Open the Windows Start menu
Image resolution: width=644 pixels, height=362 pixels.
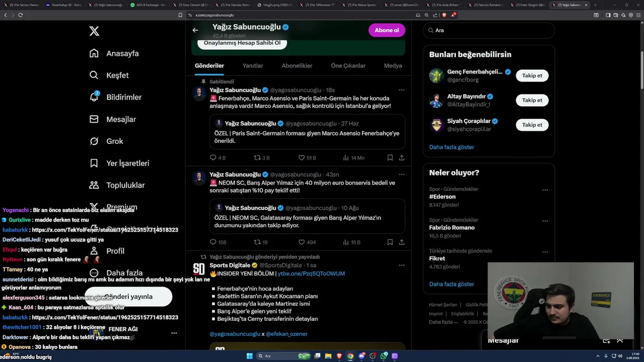tap(249, 356)
